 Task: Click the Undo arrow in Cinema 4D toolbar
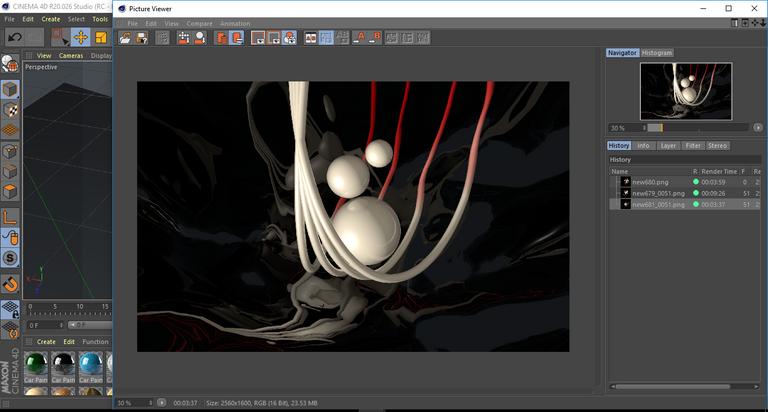pos(14,37)
